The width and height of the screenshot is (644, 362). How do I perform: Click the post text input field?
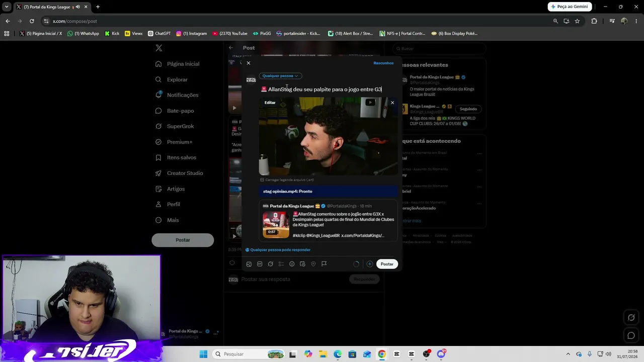point(328,89)
